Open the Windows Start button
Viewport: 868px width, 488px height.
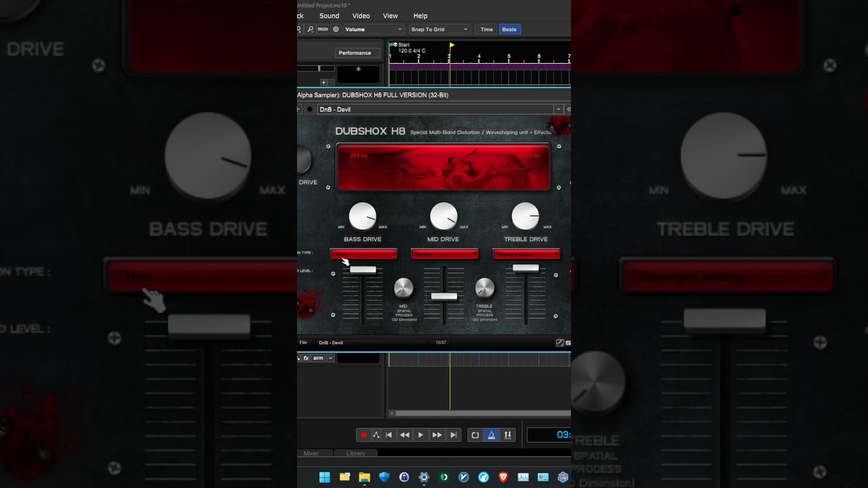(325, 477)
